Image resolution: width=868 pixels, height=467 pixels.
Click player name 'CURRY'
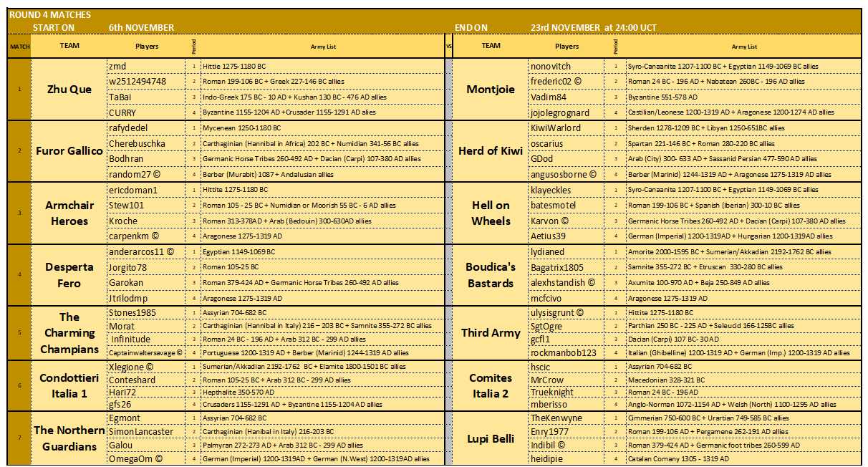point(122,112)
